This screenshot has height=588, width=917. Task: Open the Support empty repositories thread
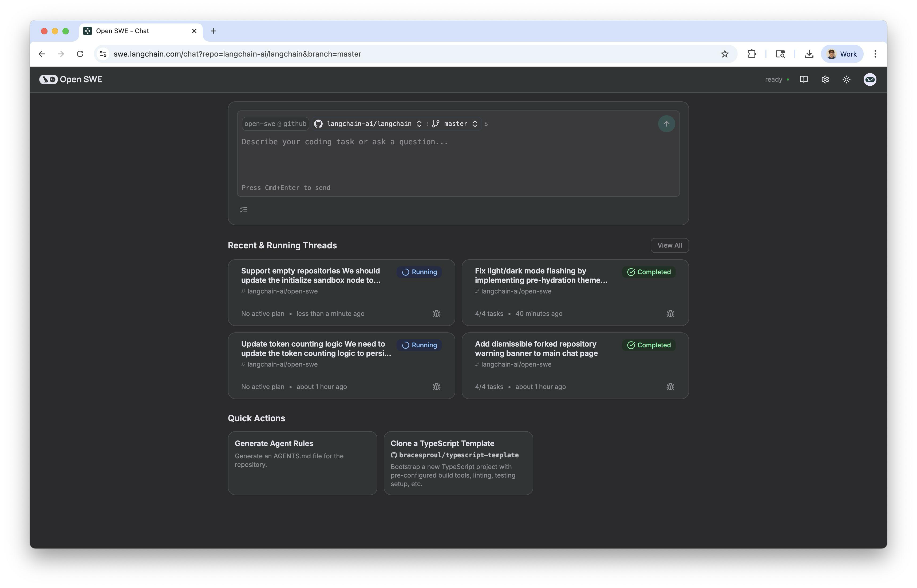(341, 292)
